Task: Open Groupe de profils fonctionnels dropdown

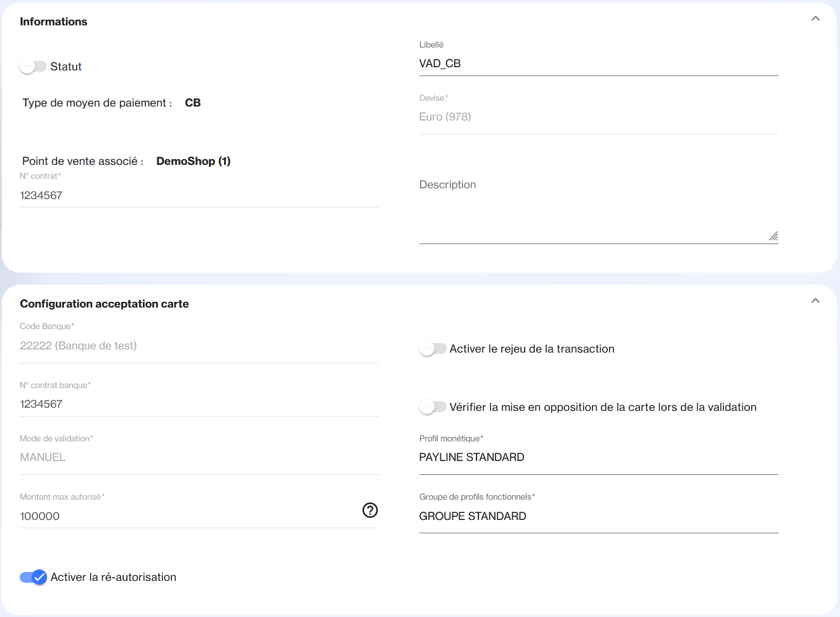Action: tap(598, 516)
